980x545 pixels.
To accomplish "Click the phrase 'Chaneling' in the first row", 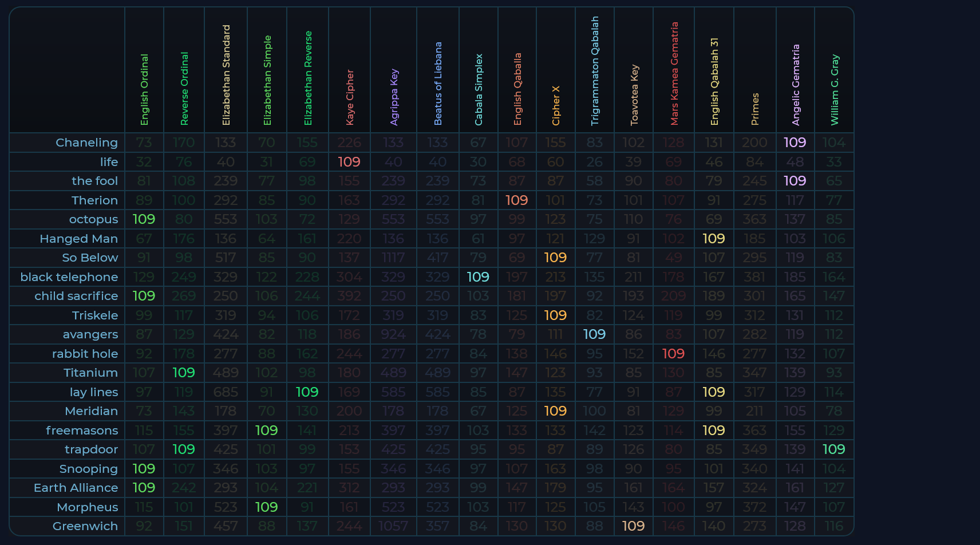I will pyautogui.click(x=86, y=143).
